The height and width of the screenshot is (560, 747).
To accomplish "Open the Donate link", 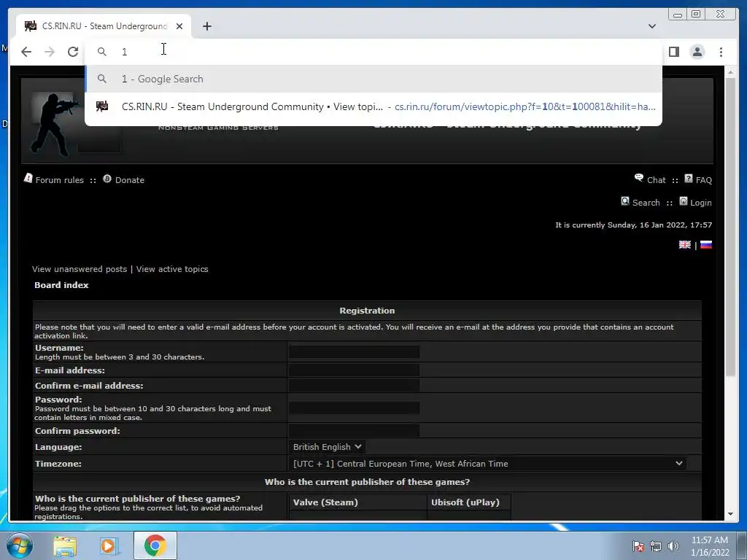I will click(130, 180).
